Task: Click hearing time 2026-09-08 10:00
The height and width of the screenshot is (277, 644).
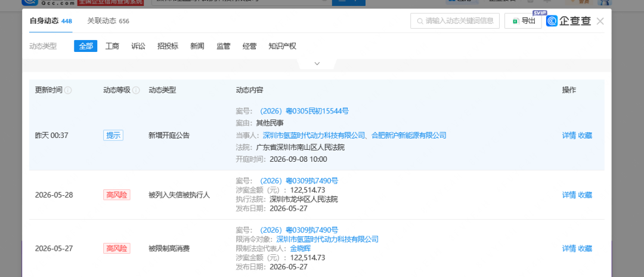Action: coord(298,159)
